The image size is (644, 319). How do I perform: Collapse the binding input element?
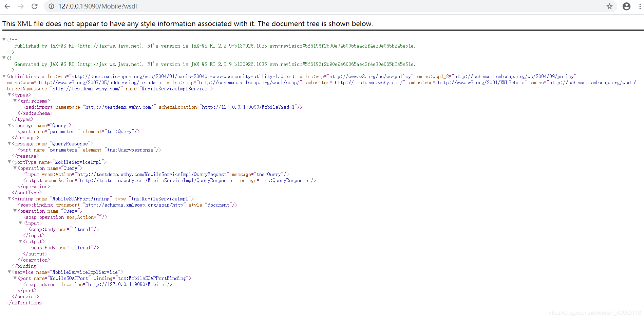20,223
